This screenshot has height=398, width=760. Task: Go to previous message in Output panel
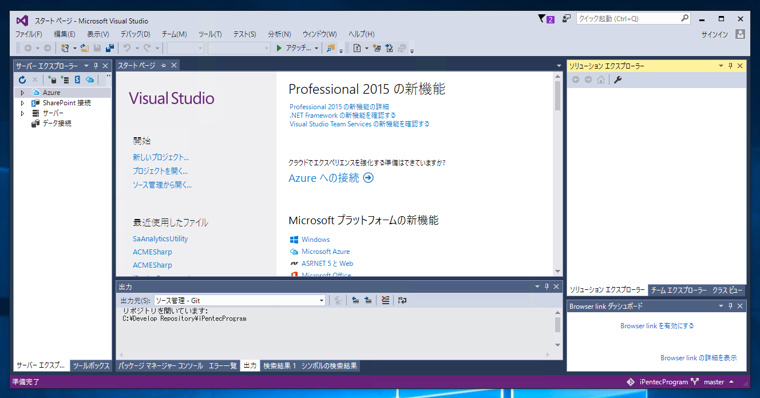[355, 301]
